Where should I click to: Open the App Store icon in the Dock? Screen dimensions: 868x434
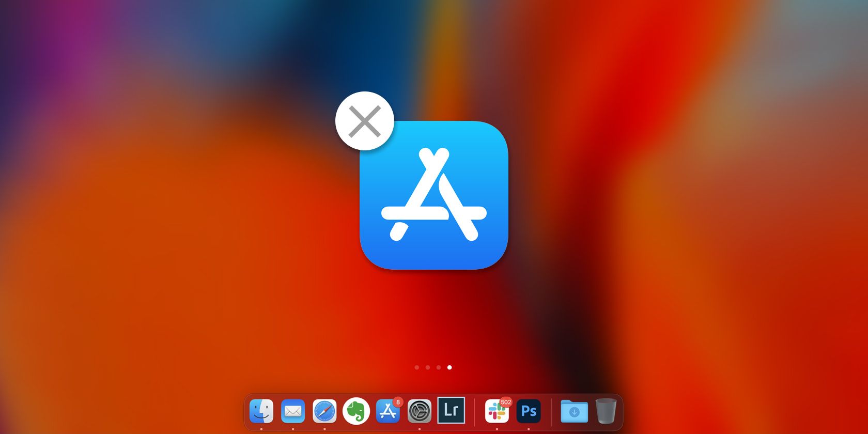[388, 411]
